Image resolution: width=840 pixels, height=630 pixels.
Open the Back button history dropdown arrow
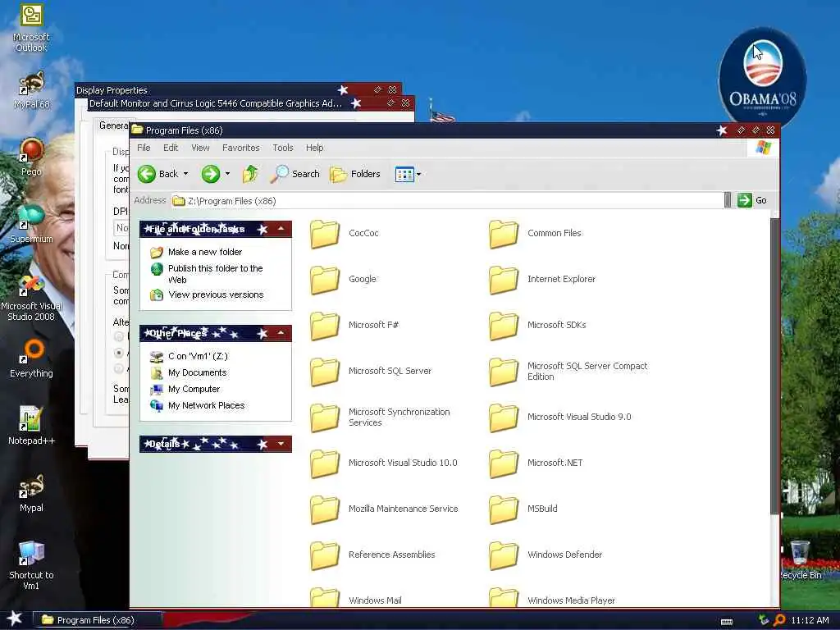tap(186, 174)
